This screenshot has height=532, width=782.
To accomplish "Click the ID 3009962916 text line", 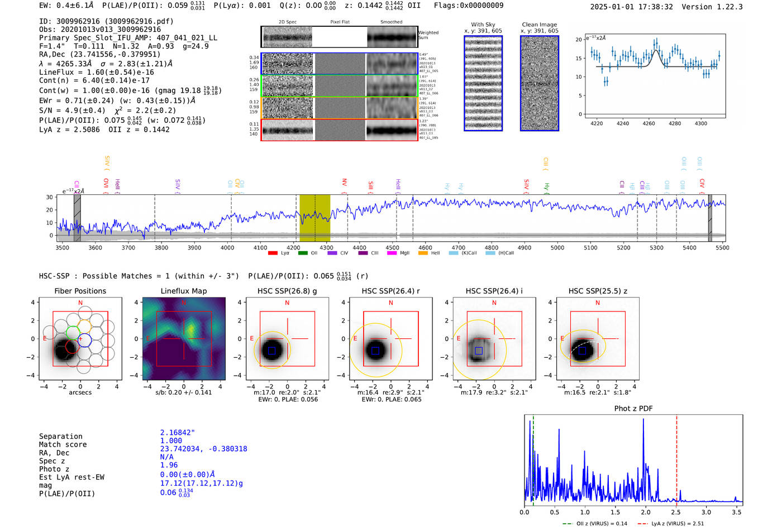I will click(x=106, y=21).
